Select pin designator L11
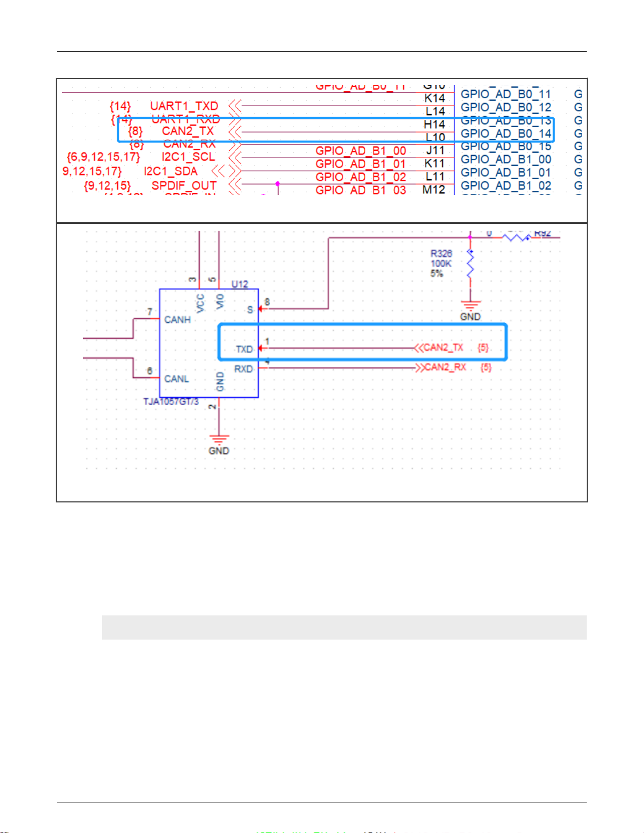 (435, 177)
